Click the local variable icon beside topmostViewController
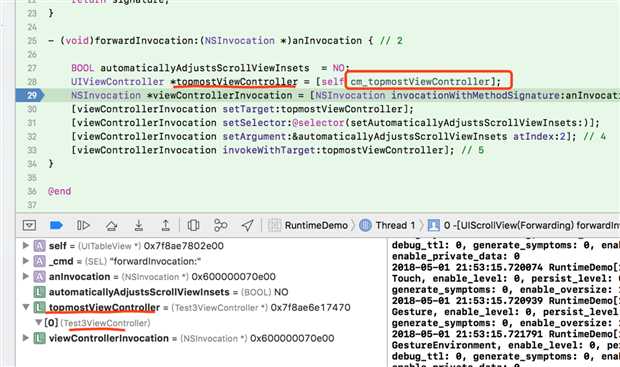The width and height of the screenshot is (620, 367). (39, 307)
